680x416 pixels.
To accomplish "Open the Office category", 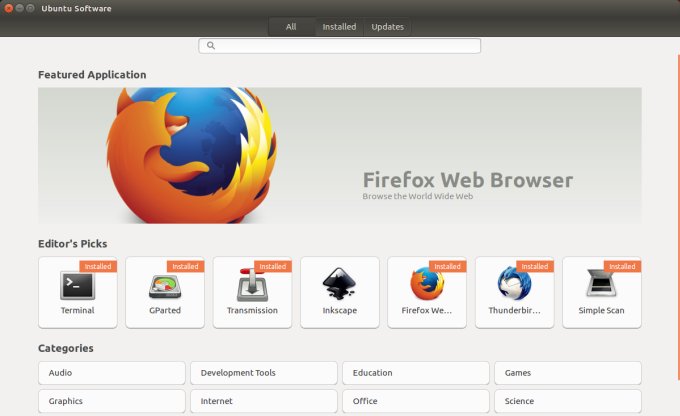I will point(416,401).
